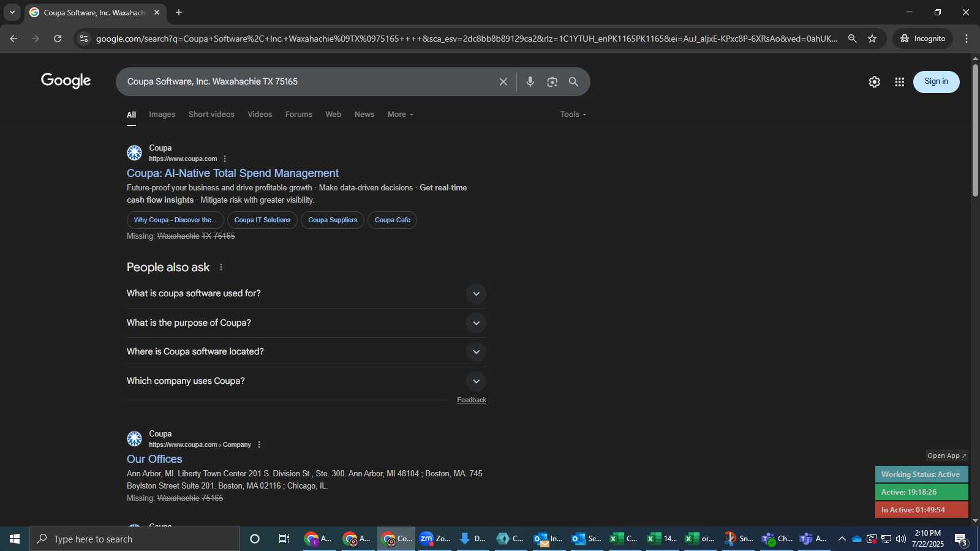Viewport: 980px width, 551px height.
Task: Go to Google homepage via logo
Action: tap(66, 81)
